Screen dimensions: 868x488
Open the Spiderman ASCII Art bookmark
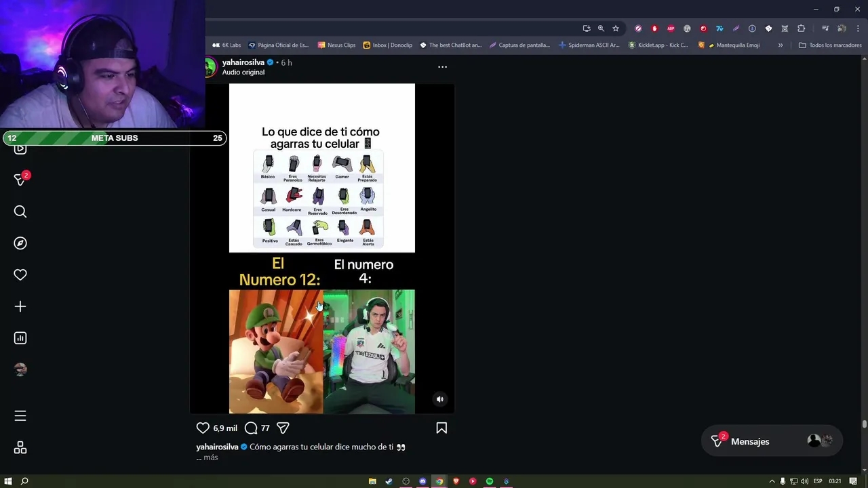(x=589, y=45)
